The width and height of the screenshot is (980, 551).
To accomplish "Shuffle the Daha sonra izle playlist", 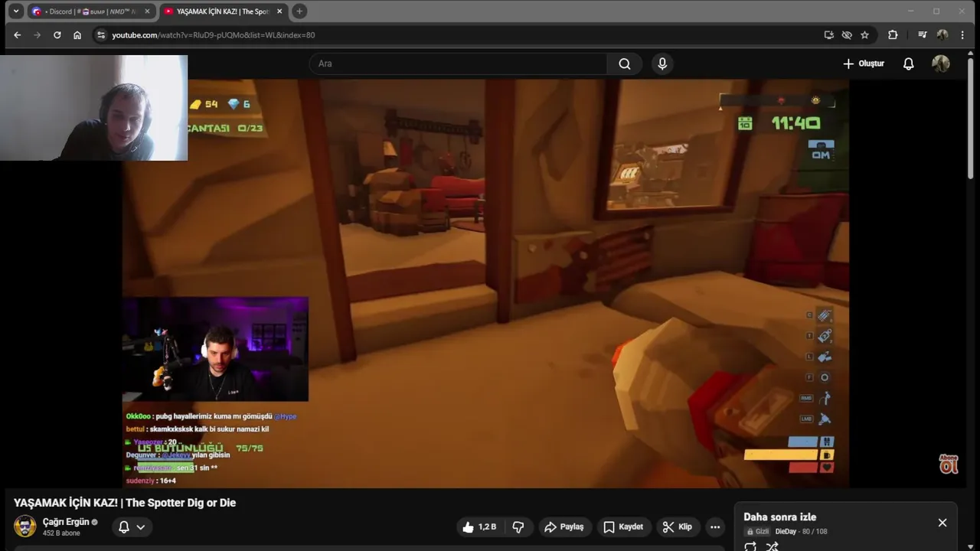I will click(772, 546).
